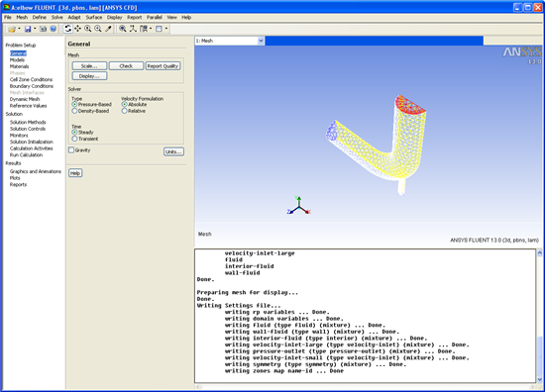
Task: Click the axis orientation toolbar icon
Action: [x=133, y=29]
